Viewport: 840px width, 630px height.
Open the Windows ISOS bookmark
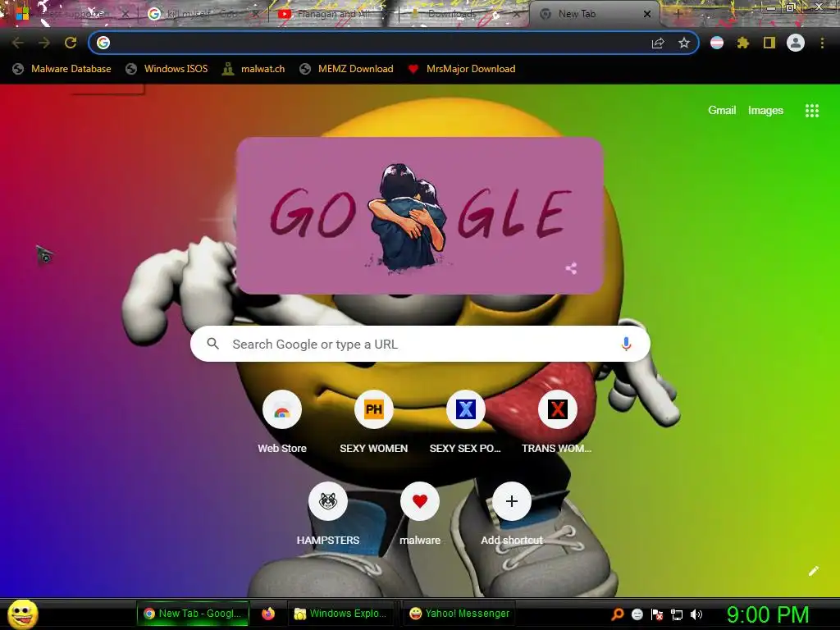[167, 69]
